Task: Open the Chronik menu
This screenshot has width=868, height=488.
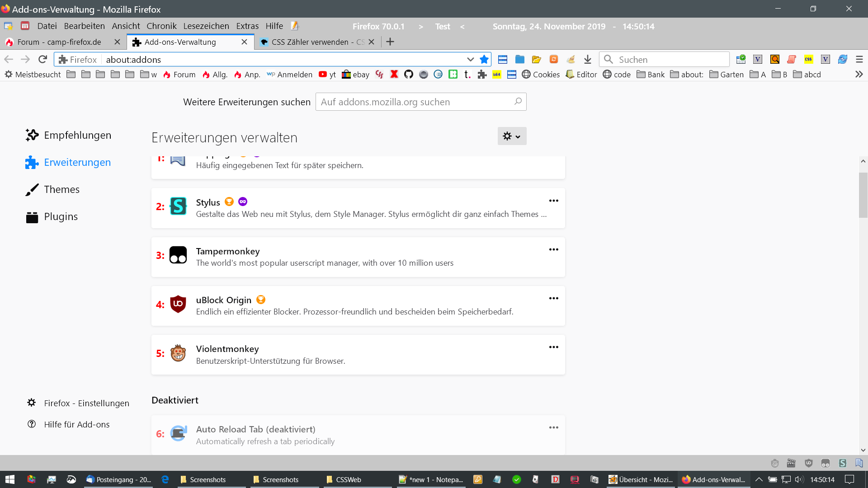Action: (x=161, y=26)
